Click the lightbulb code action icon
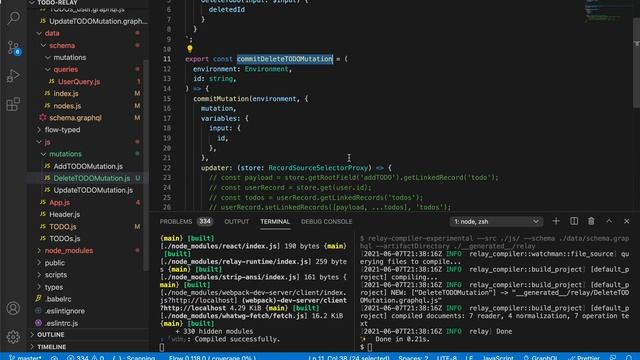This screenshot has width=640, height=360. (x=189, y=49)
